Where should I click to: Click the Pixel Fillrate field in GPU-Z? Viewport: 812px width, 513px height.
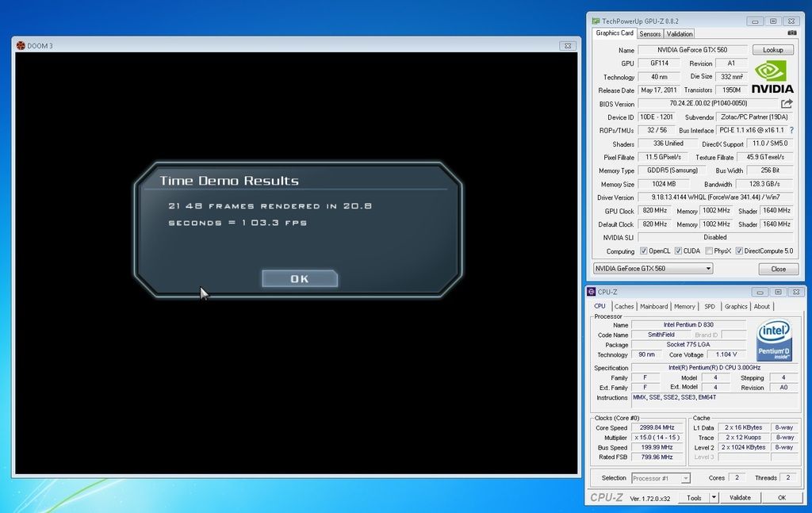(663, 157)
